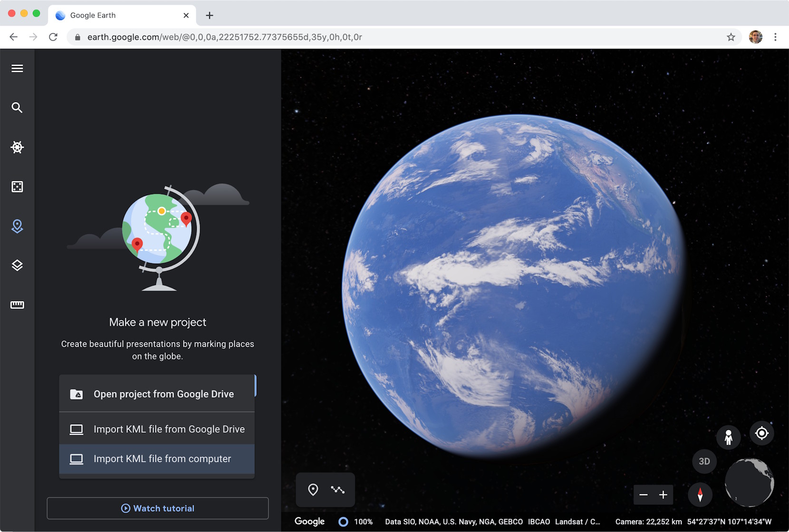Click the Make a new project heading
Viewport: 789px width, 532px height.
[158, 322]
